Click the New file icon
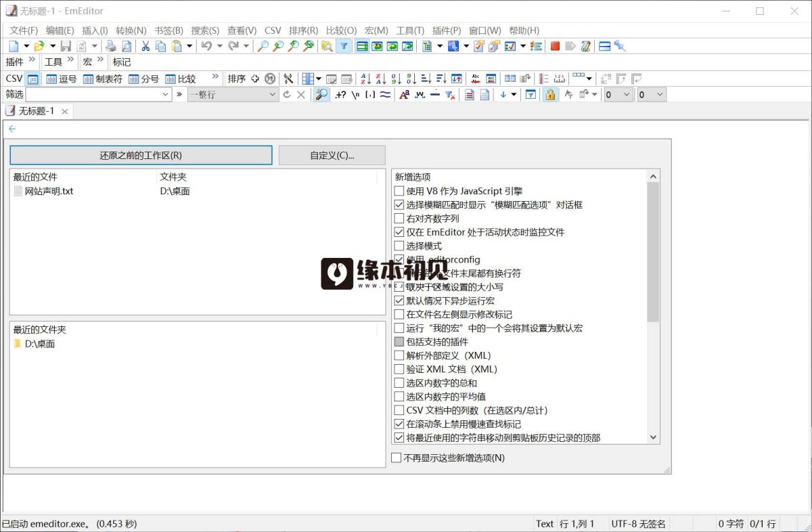This screenshot has width=812, height=532. 14,46
